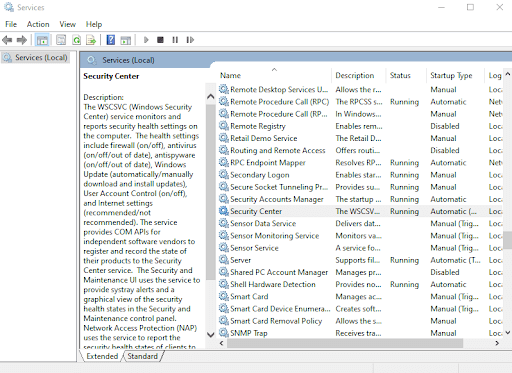Open the File menu
The height and width of the screenshot is (373, 512).
11,24
